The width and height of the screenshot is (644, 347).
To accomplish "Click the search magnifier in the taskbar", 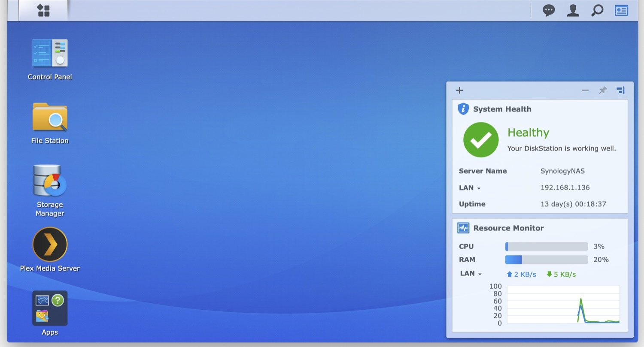I will [x=597, y=11].
